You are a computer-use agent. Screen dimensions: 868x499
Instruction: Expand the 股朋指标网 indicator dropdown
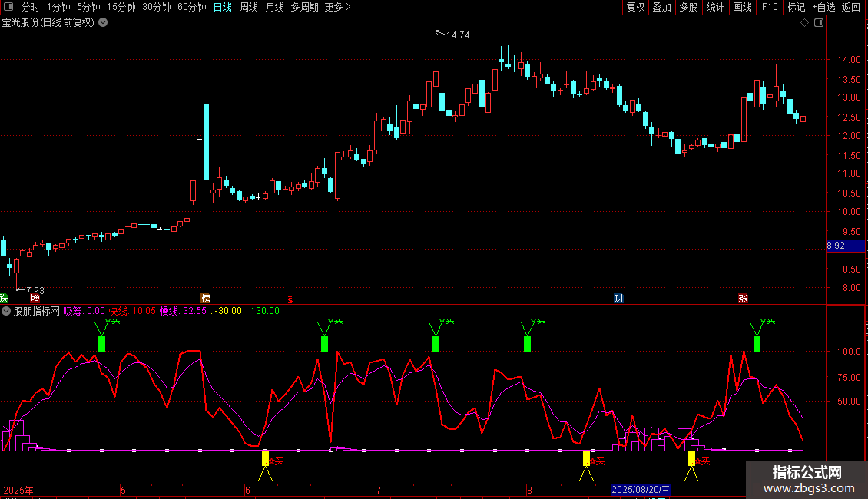pos(7,312)
